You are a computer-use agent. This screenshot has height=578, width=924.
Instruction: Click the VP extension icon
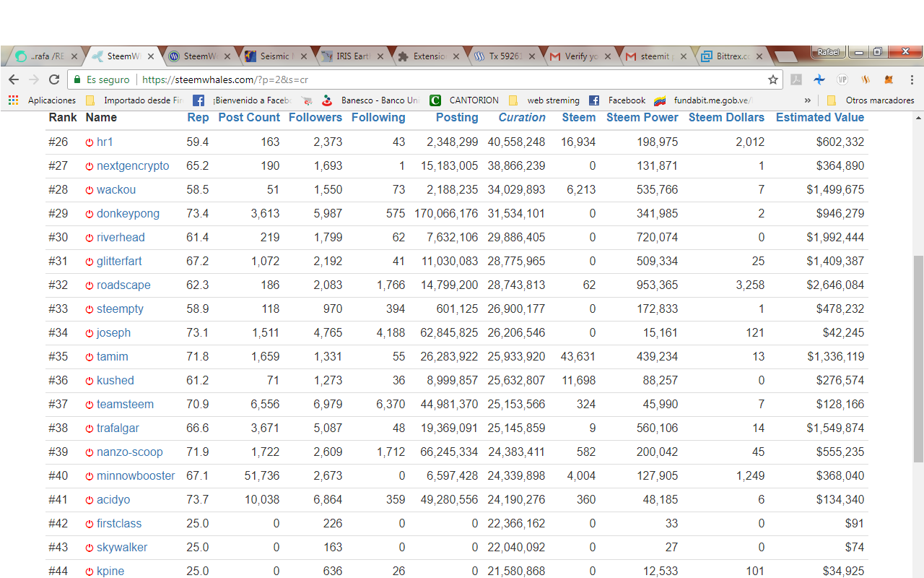(x=842, y=79)
